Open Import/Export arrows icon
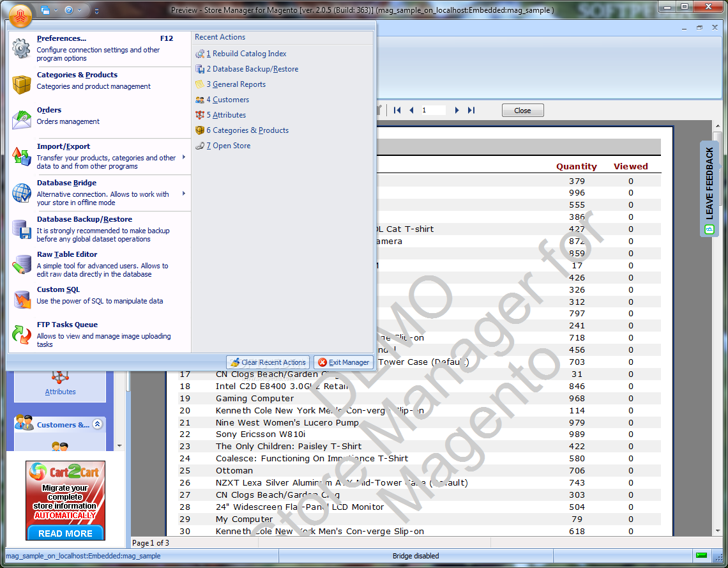The image size is (728, 568). pyautogui.click(x=21, y=156)
